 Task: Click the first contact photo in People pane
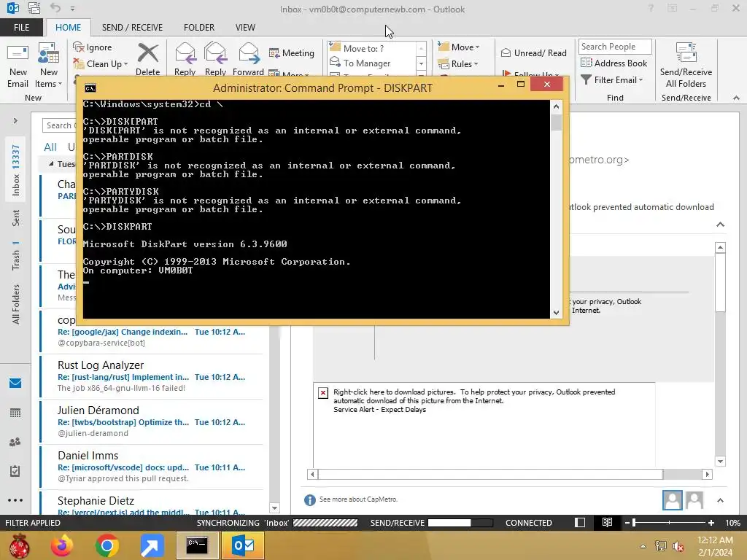pos(672,500)
